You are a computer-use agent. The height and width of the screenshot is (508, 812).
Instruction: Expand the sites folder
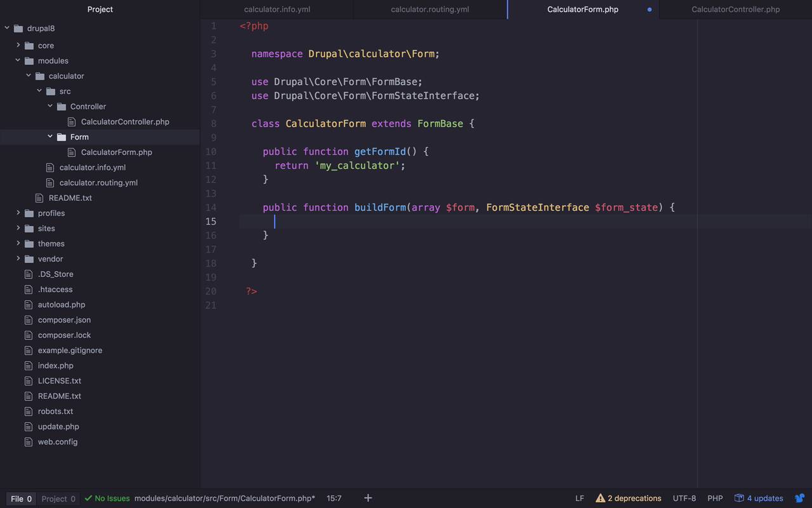(x=18, y=228)
